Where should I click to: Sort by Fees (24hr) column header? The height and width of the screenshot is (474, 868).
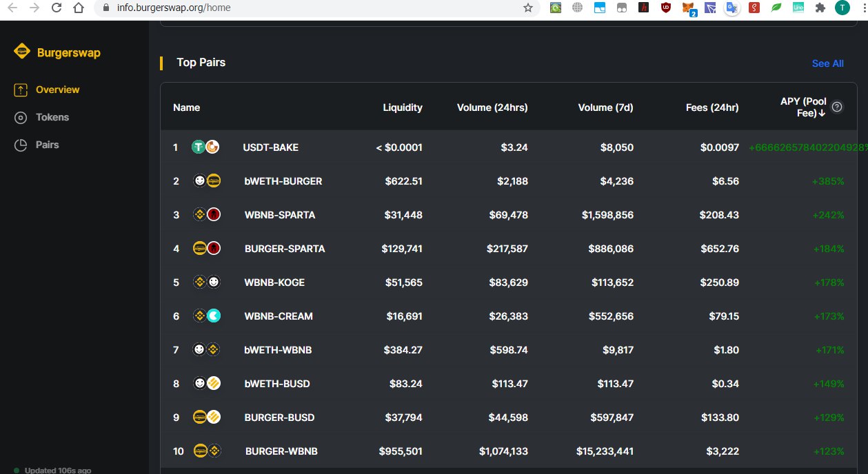(712, 107)
